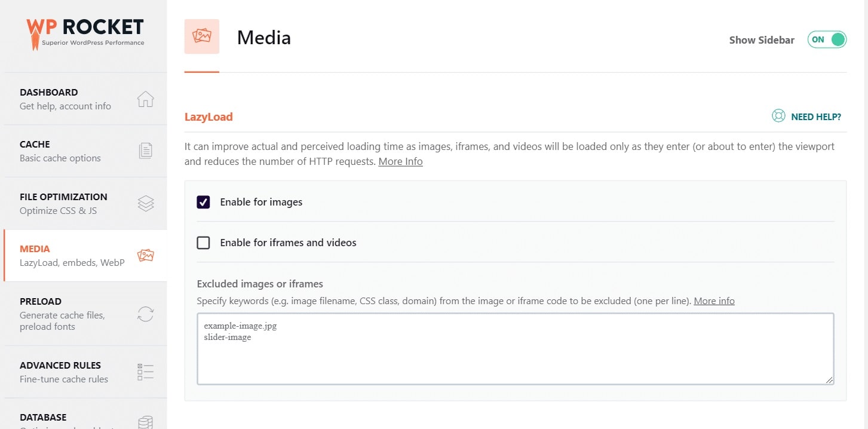Open the LazyLoad More Info link
Image resolution: width=868 pixels, height=429 pixels.
point(400,161)
